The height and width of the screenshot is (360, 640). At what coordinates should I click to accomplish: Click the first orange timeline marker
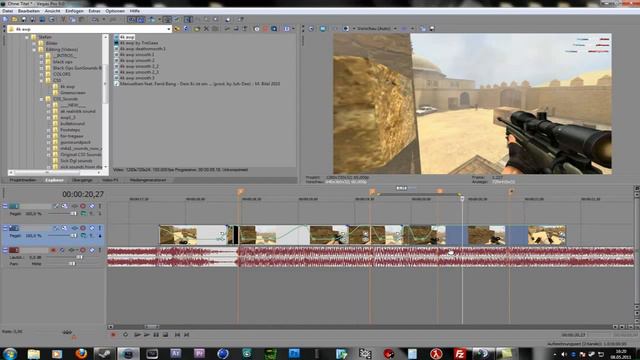[240, 191]
